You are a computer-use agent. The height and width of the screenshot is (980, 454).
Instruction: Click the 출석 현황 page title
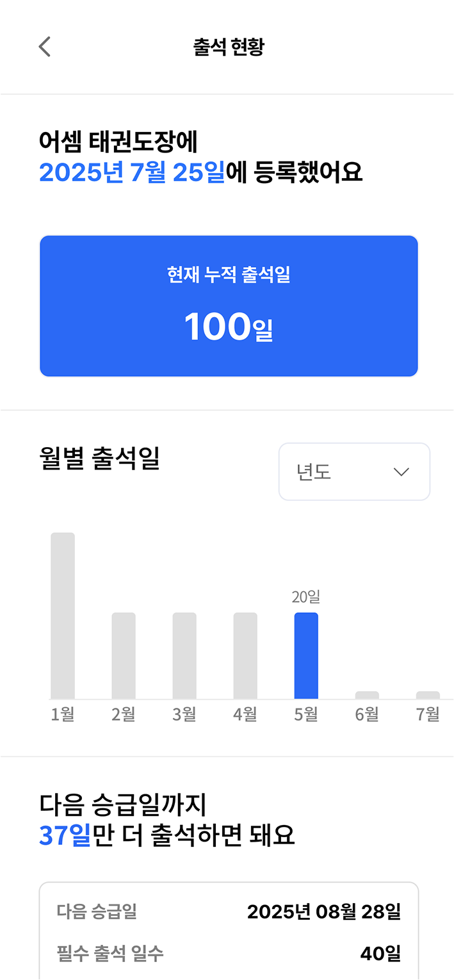229,47
